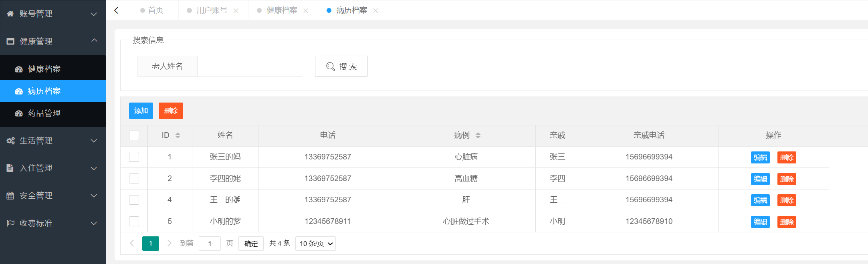Edit the record for 小明的爹

[760, 222]
